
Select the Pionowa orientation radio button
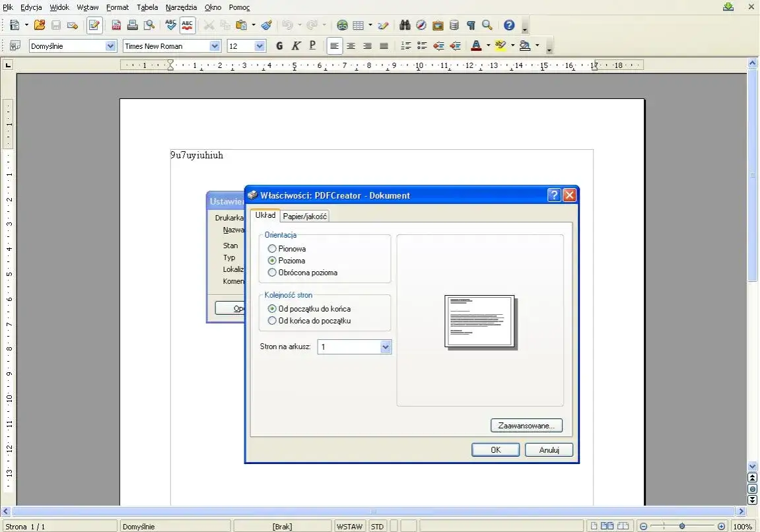pyautogui.click(x=272, y=249)
